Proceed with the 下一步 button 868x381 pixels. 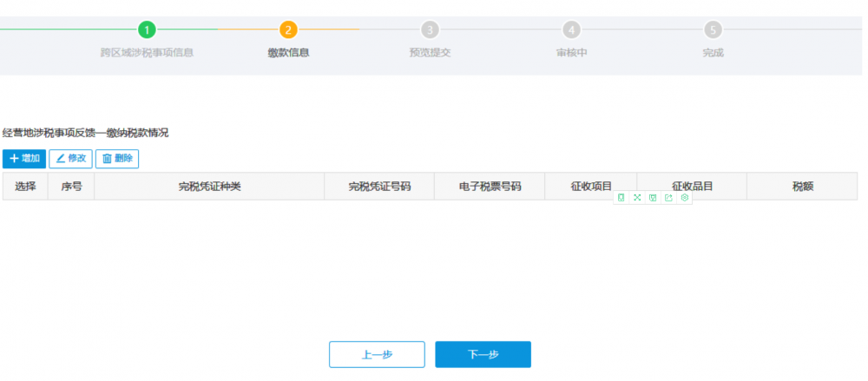pos(483,354)
